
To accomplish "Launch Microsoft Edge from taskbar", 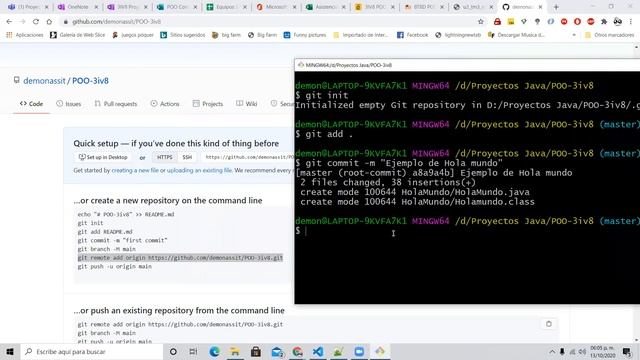I will point(214,351).
